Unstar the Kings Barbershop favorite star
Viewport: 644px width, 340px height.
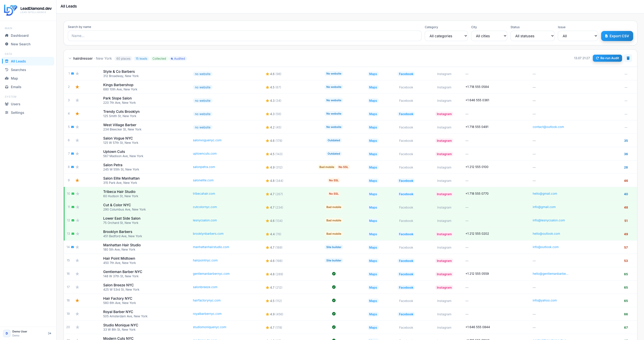(x=77, y=87)
